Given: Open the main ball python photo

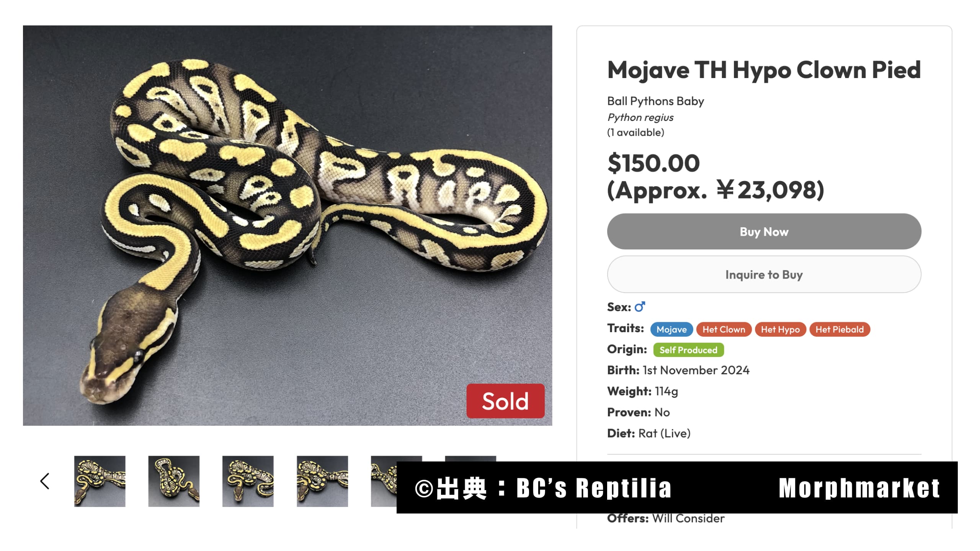Looking at the screenshot, I should point(287,225).
